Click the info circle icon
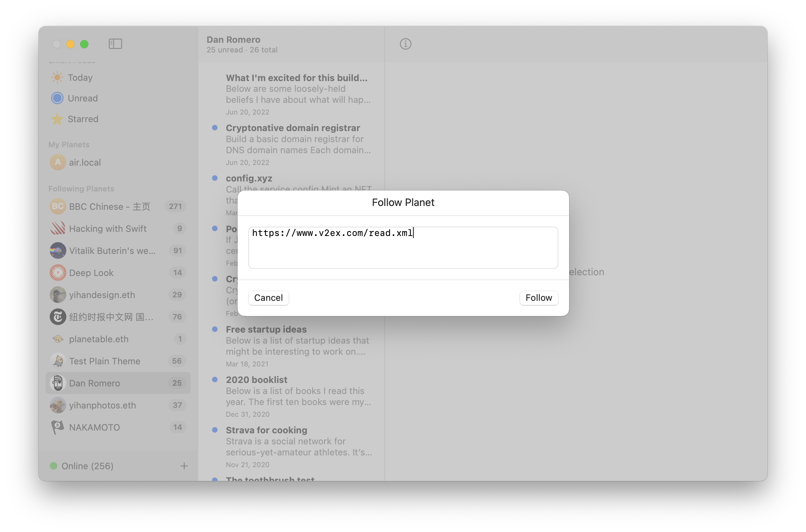806x532 pixels. (x=405, y=44)
